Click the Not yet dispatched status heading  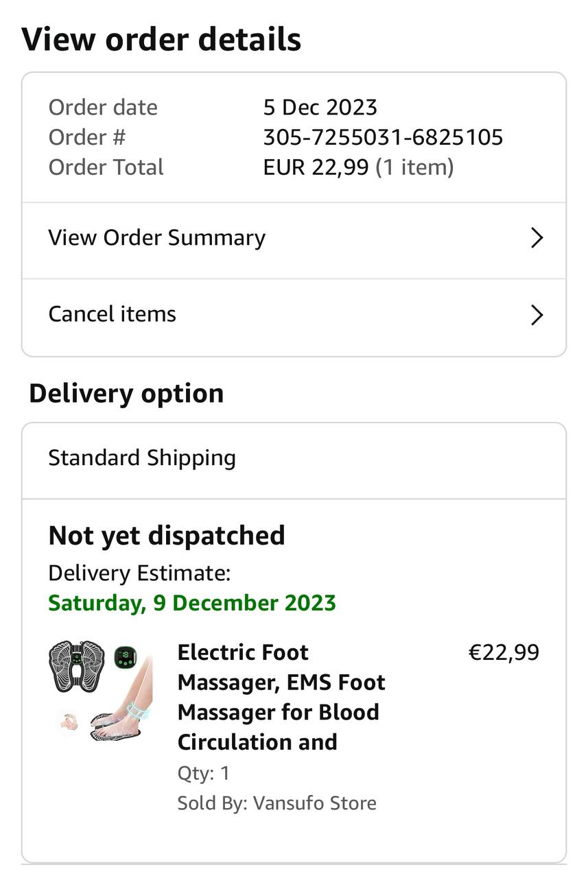point(167,536)
